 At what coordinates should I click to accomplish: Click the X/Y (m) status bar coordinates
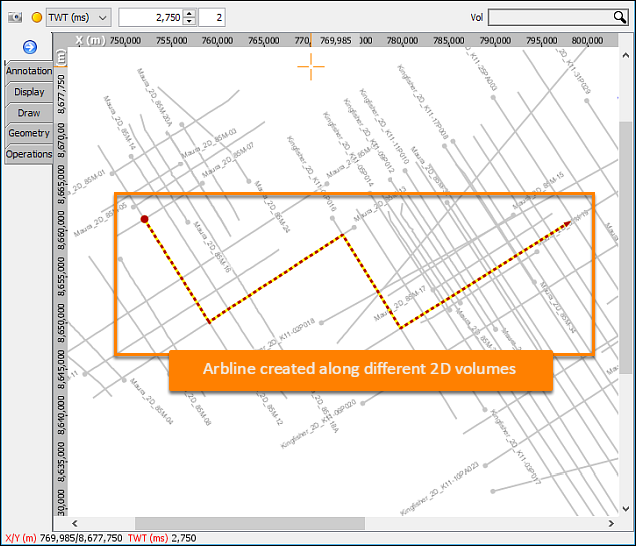(64, 538)
